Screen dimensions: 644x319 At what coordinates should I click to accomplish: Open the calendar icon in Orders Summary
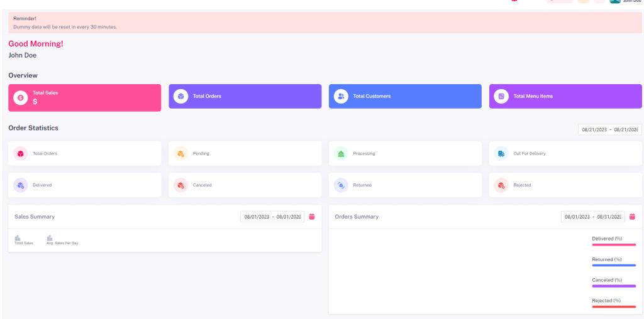[633, 217]
